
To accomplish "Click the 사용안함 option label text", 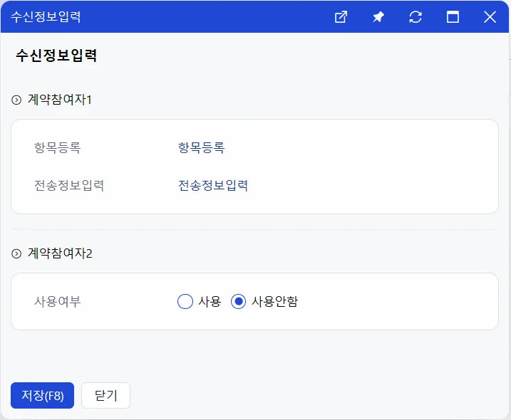I will (274, 302).
